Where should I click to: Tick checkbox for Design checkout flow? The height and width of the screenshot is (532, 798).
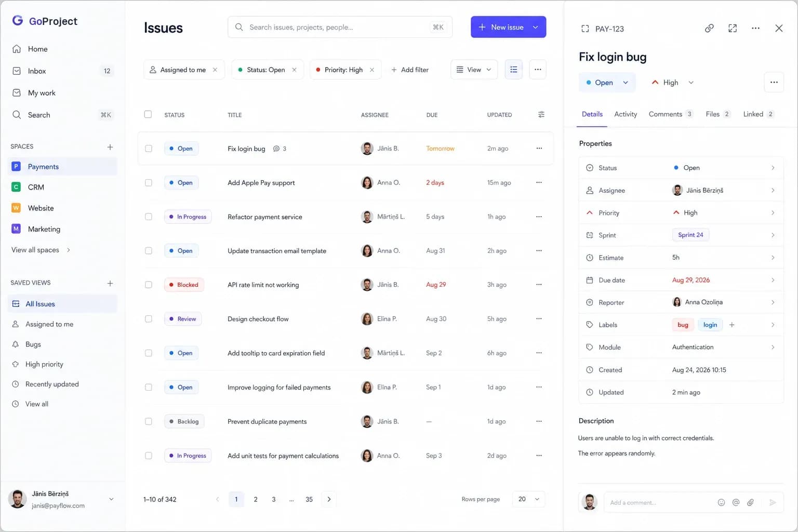point(149,319)
